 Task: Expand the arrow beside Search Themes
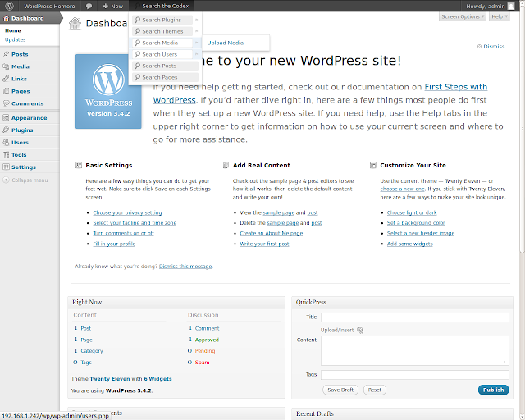[197, 31]
